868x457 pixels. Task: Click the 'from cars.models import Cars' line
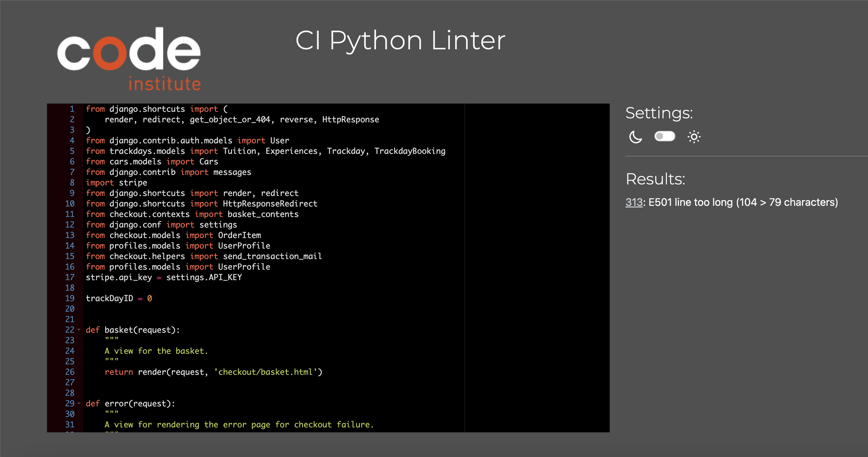[152, 161]
